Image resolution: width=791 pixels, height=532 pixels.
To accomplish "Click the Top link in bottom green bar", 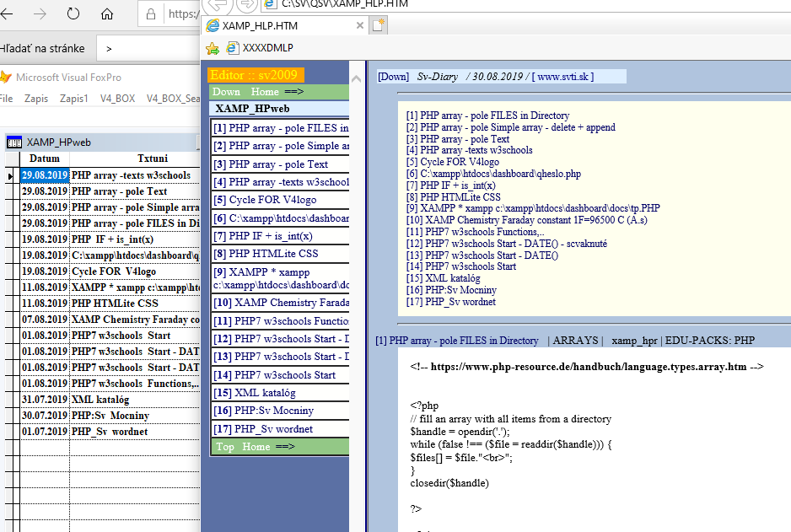I will click(x=224, y=447).
